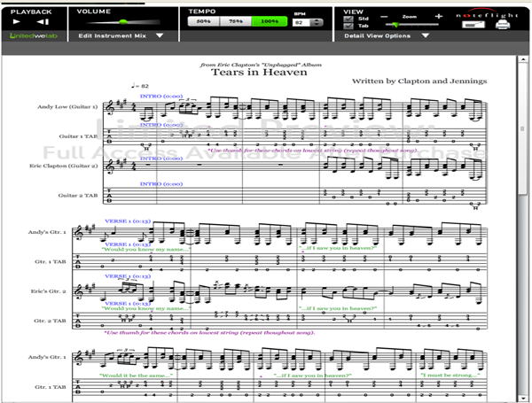532x403 pixels.
Task: Click the tempo marking "= 82"
Action: tap(140, 86)
